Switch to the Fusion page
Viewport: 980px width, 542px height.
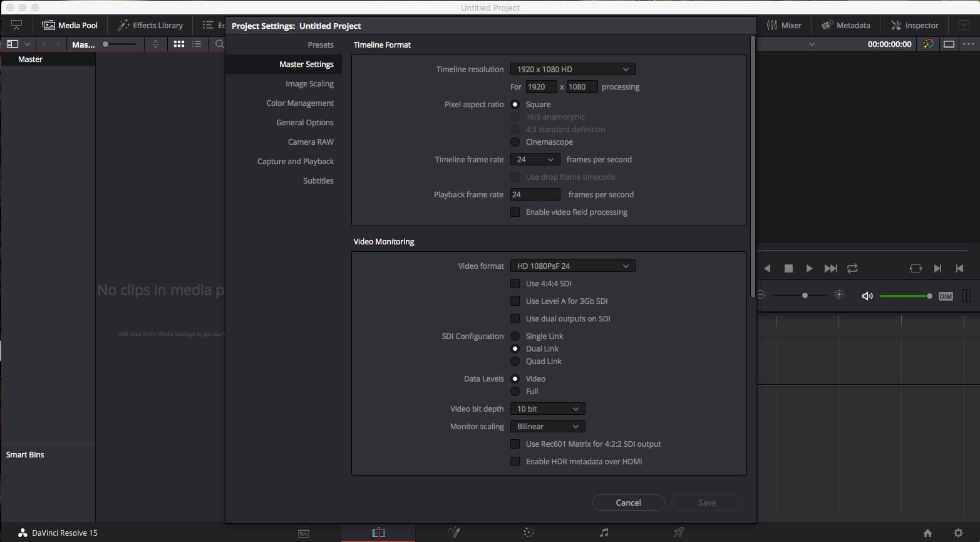[x=454, y=533]
